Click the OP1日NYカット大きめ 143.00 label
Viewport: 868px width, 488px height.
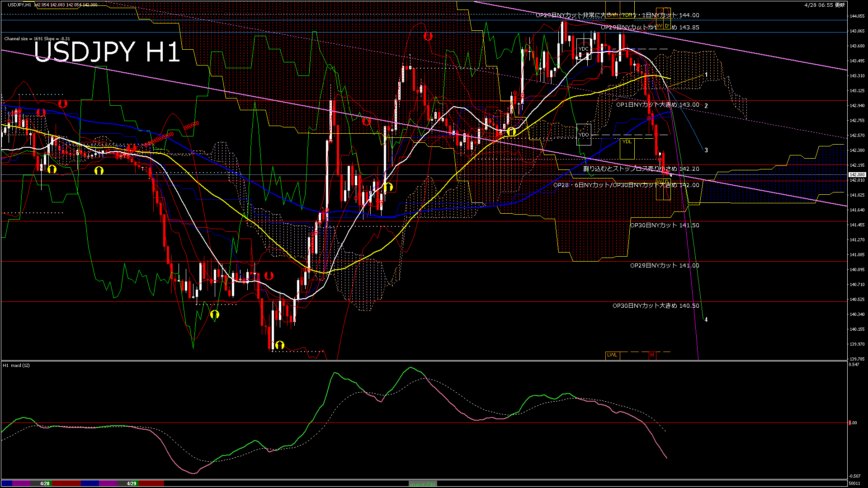(657, 104)
